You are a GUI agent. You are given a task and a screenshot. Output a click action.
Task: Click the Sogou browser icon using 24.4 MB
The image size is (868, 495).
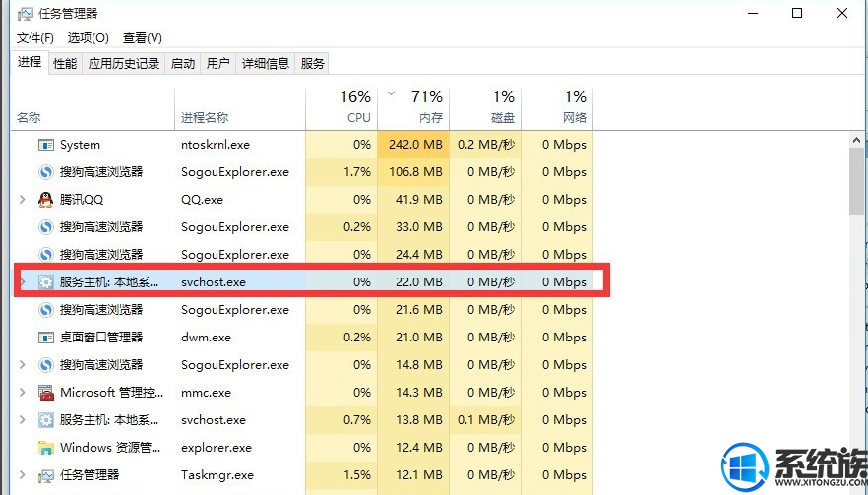coord(45,255)
